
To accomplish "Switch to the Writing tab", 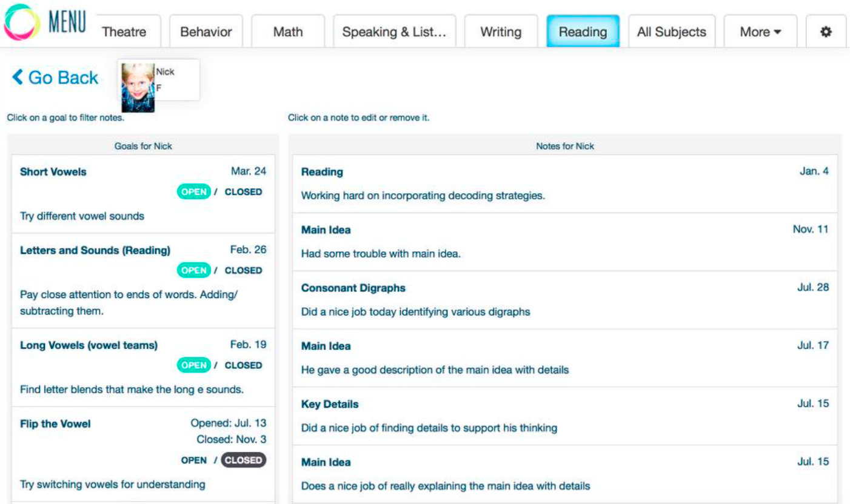I will 501,32.
